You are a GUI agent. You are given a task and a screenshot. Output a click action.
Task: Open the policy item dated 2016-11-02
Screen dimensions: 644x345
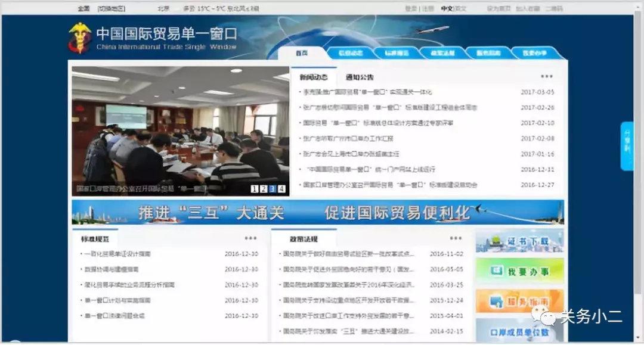[348, 254]
